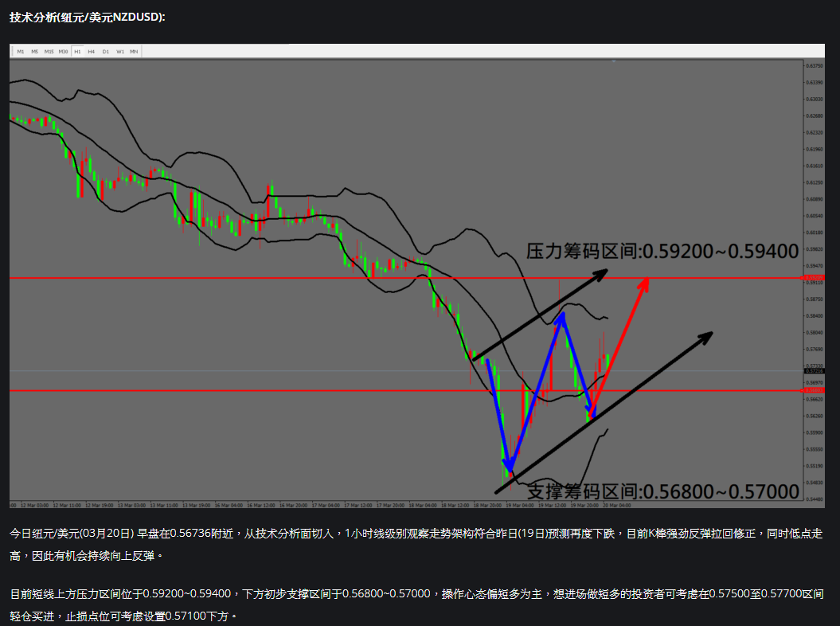Select the D1 daily timeframe tab
Viewport: 840px width, 626px height.
point(106,52)
